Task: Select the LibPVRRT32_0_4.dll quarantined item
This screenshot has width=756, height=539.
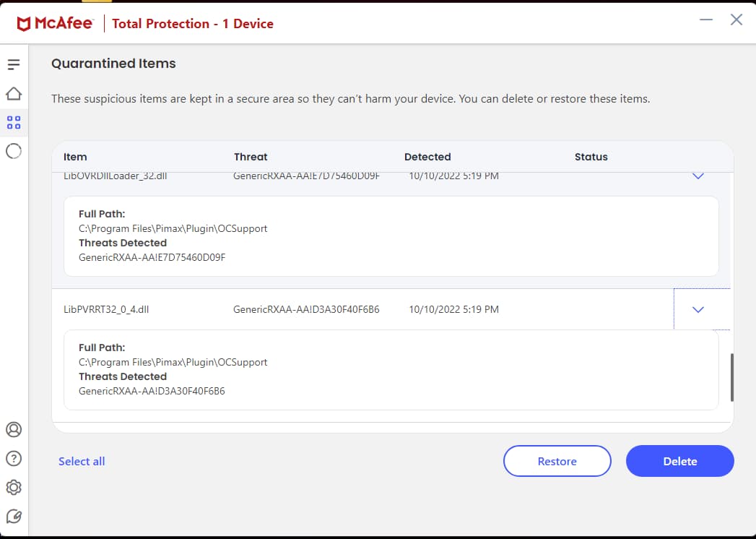Action: 107,309
